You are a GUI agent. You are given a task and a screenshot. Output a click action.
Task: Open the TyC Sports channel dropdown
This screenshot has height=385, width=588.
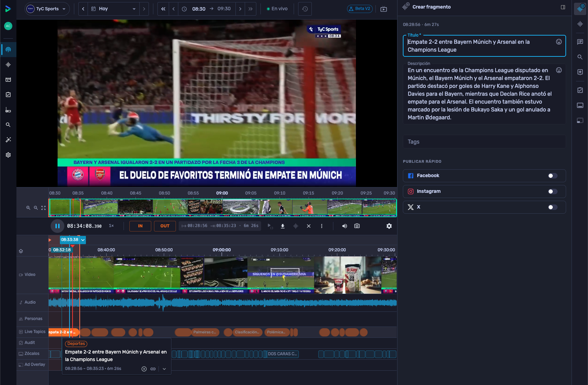[47, 9]
